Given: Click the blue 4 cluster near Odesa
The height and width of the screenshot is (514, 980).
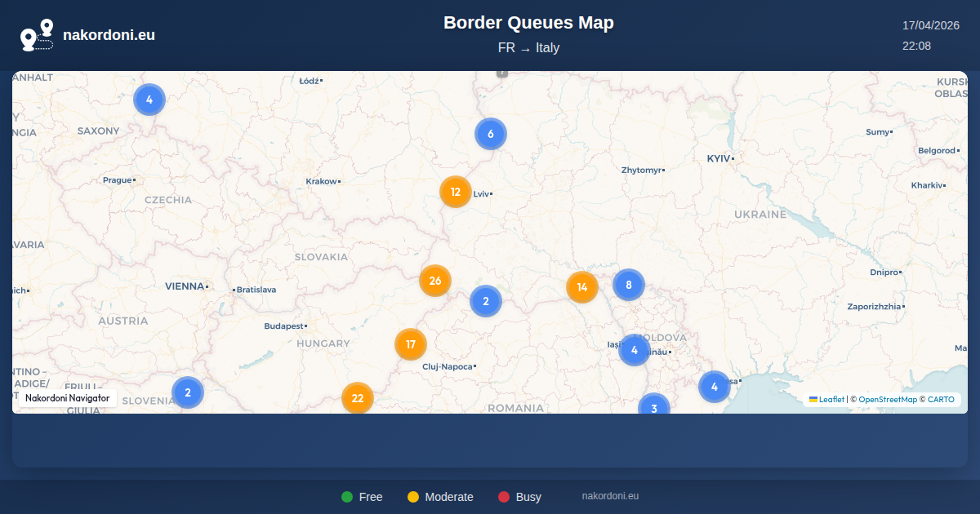Looking at the screenshot, I should (x=715, y=387).
